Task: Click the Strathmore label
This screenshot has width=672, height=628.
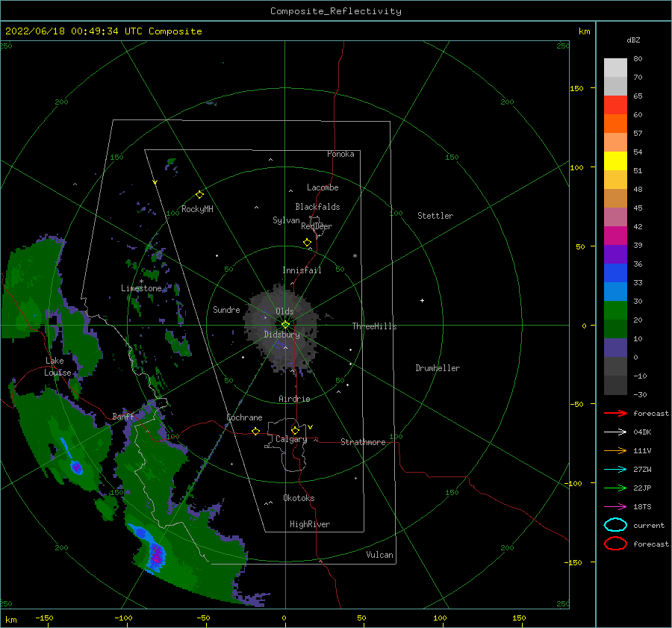Action: (363, 442)
